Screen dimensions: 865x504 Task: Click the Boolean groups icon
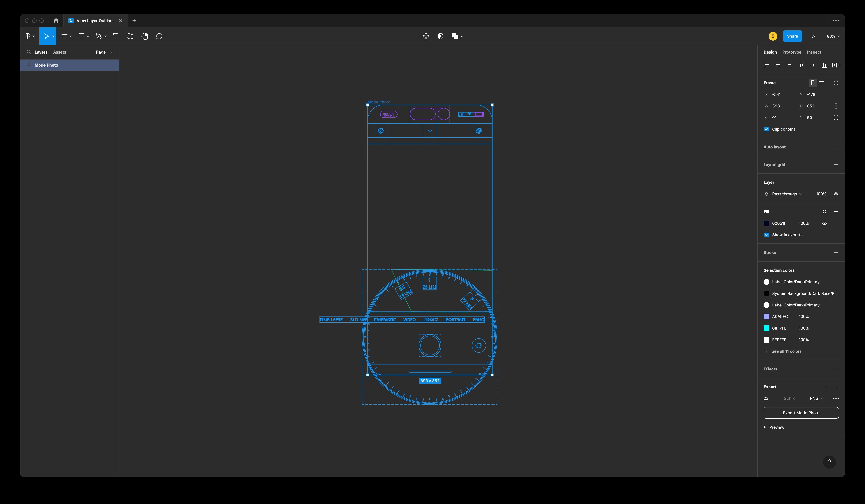click(x=455, y=36)
